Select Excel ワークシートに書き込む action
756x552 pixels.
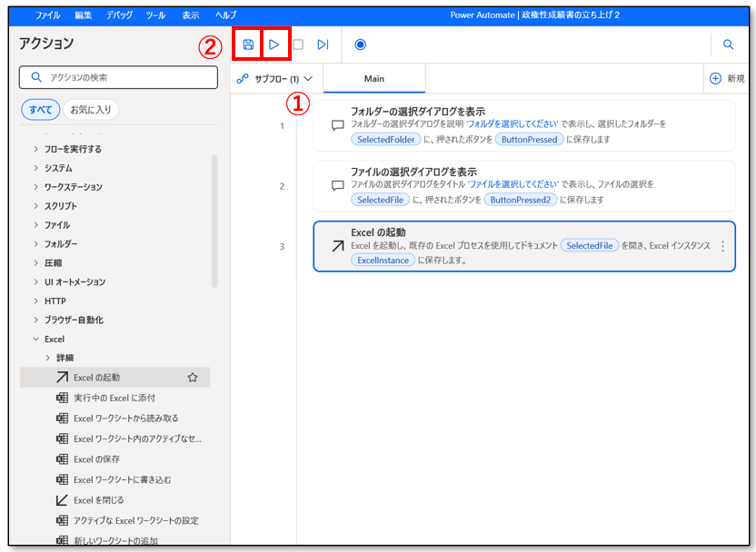coord(122,479)
